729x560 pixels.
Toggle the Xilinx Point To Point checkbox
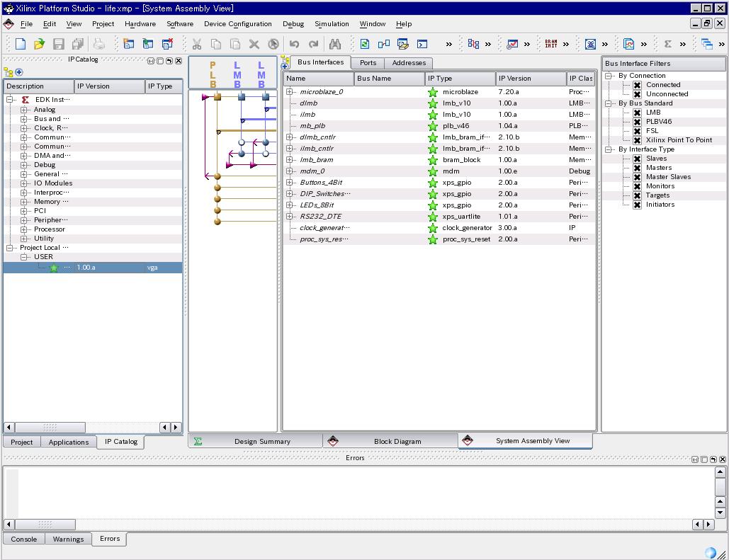(638, 140)
